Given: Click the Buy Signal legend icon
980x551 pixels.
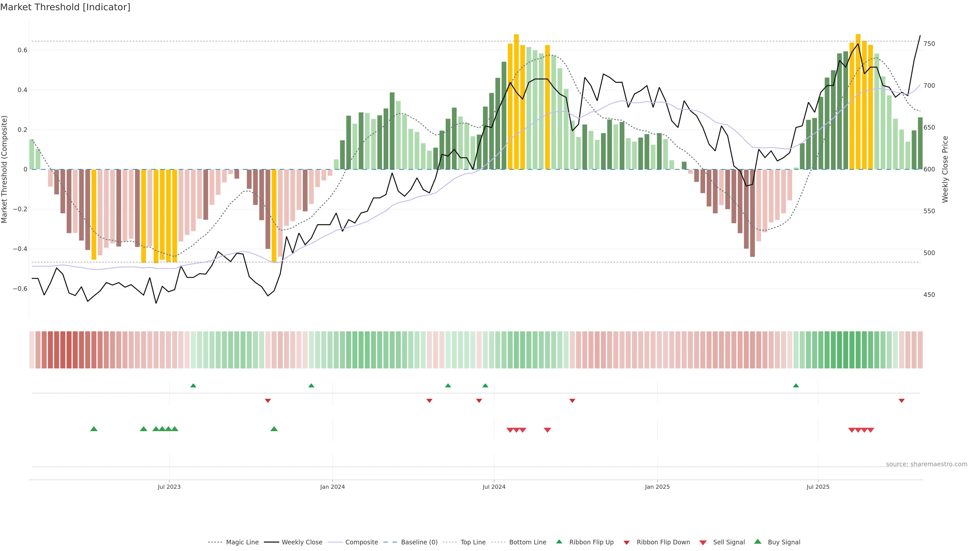Looking at the screenshot, I should (757, 542).
